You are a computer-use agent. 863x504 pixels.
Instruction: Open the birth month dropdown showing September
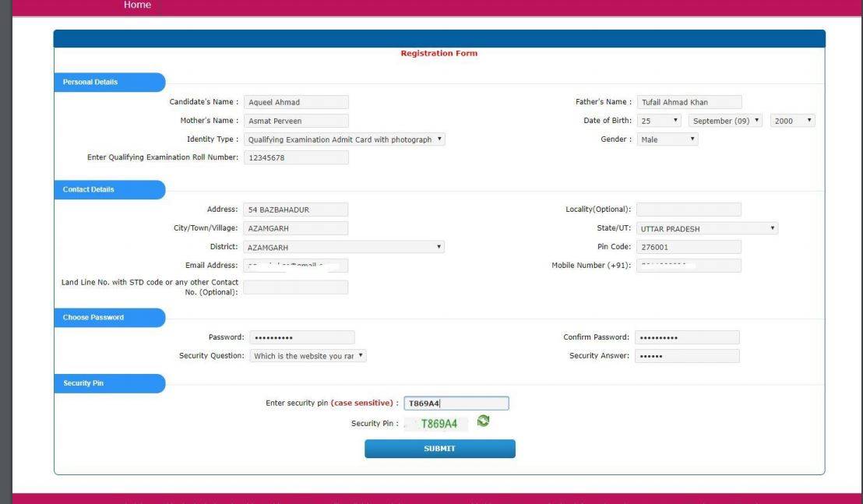coord(725,121)
